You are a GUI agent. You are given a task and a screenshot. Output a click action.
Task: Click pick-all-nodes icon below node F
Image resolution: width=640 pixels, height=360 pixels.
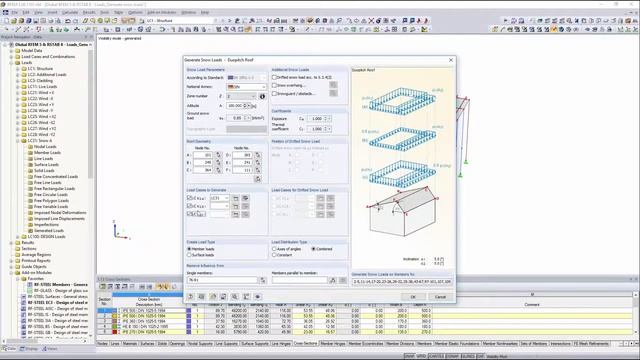[x=258, y=179]
